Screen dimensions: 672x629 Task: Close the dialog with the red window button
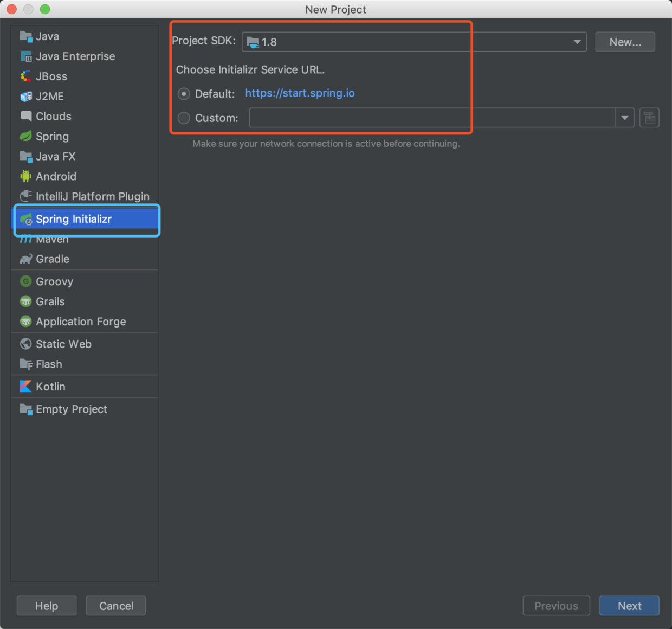(12, 9)
